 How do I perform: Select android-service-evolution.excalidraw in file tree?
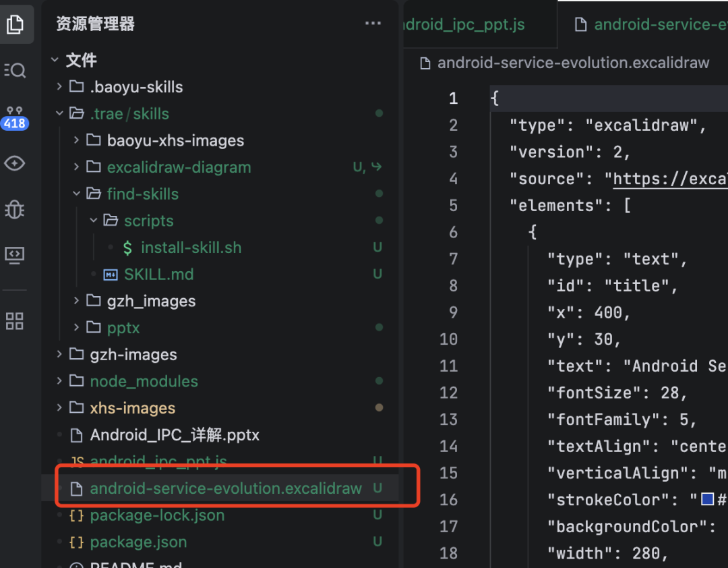coord(226,488)
